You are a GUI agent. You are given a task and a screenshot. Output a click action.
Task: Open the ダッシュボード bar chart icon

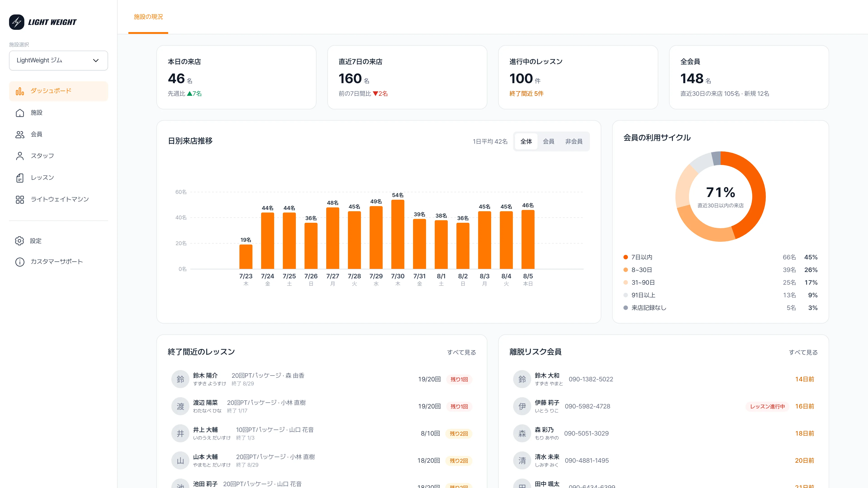[x=20, y=91]
